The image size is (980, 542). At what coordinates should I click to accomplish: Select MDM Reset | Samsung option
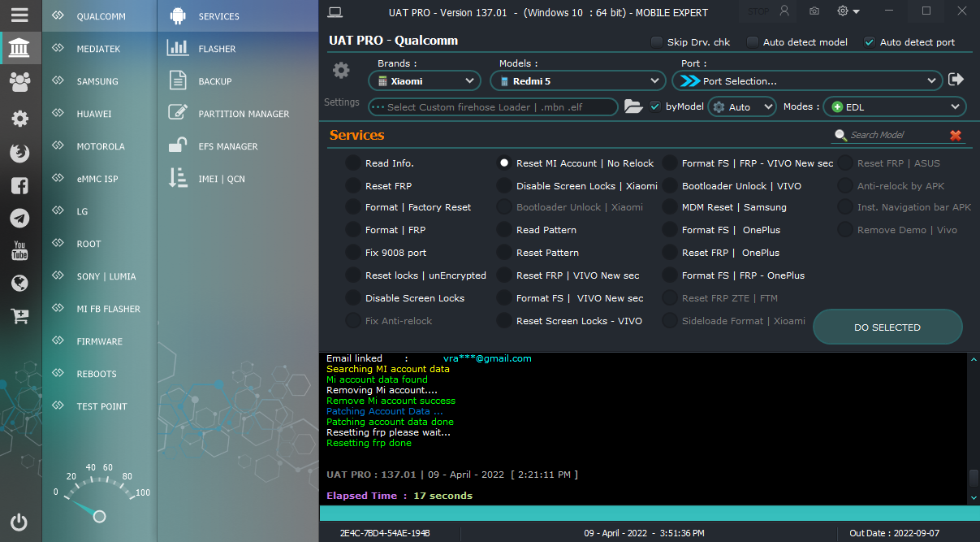[x=670, y=207]
